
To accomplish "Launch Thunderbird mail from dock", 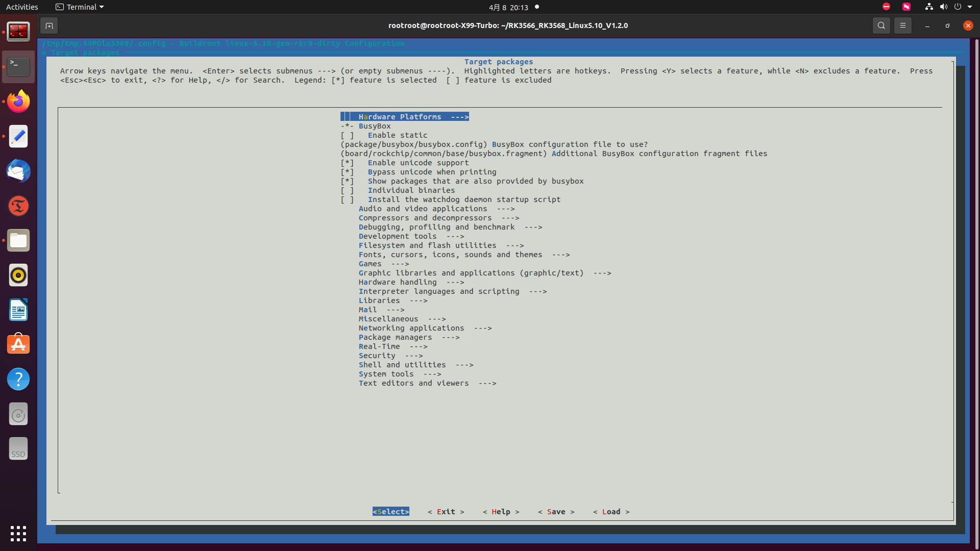I will tap(18, 171).
